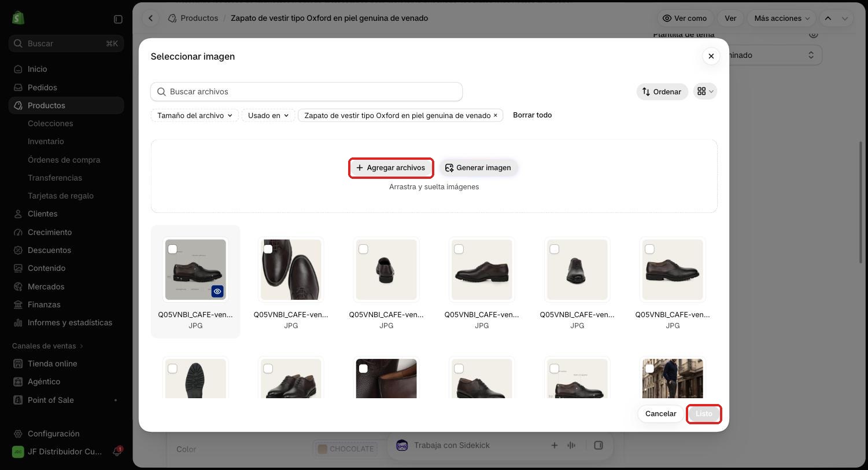
Task: Click the Pedidos inbox icon
Action: [18, 87]
